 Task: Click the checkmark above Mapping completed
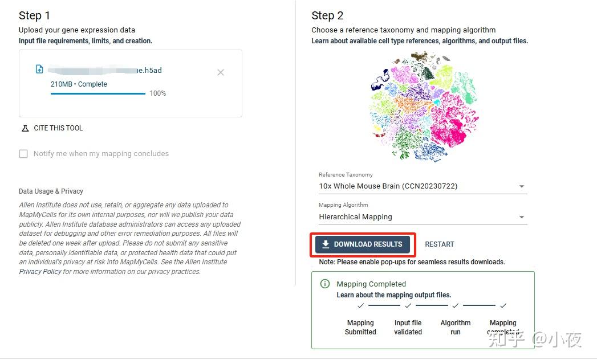click(503, 305)
